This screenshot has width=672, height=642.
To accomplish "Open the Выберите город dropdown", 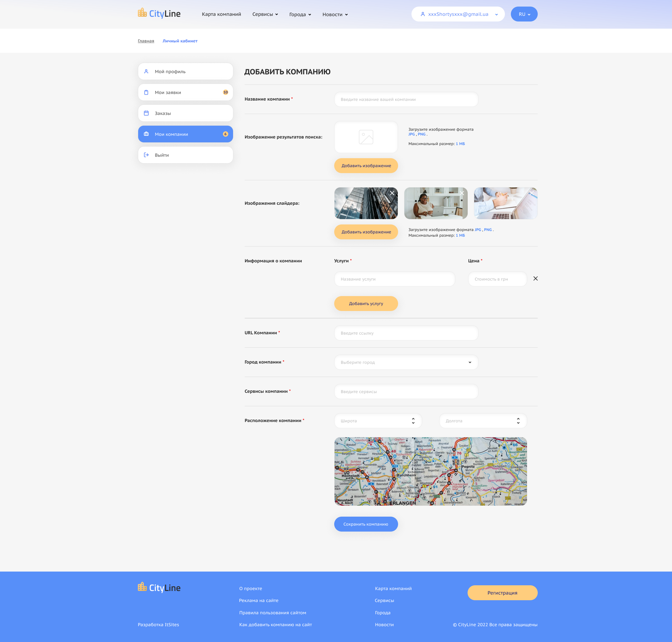I will coord(406,362).
